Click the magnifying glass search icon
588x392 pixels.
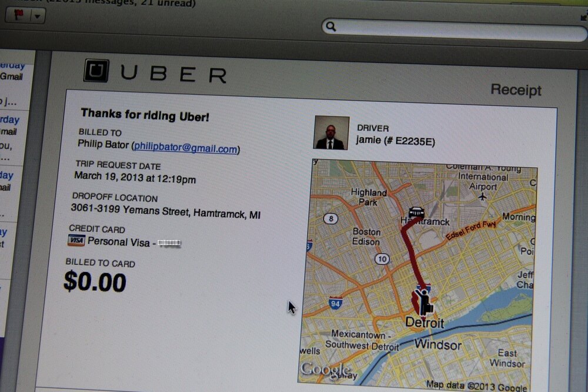point(330,26)
